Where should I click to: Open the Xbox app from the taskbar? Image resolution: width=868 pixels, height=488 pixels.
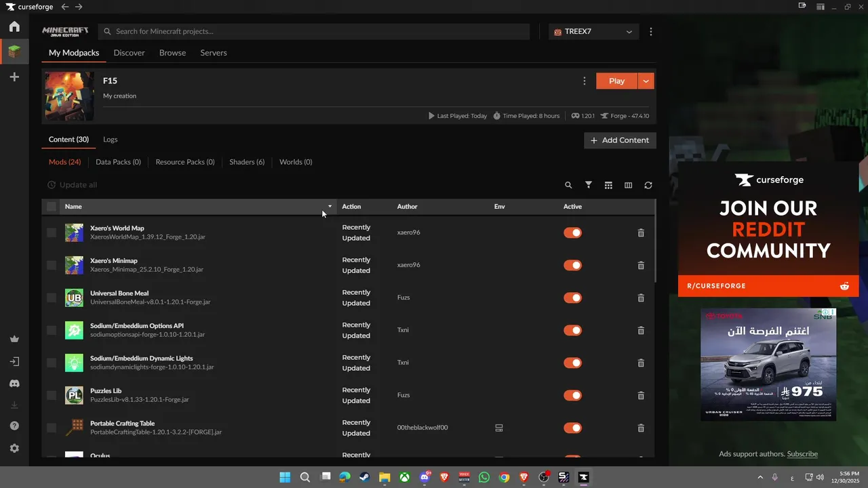[404, 477]
